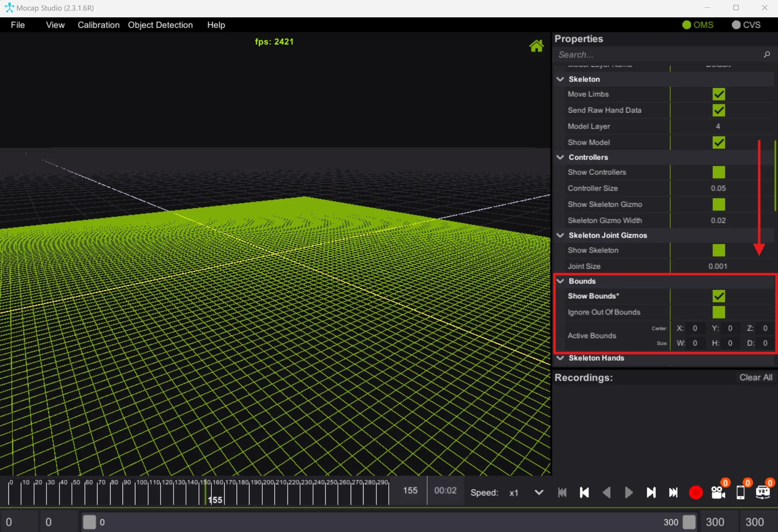Jump to the last frame

click(673, 492)
